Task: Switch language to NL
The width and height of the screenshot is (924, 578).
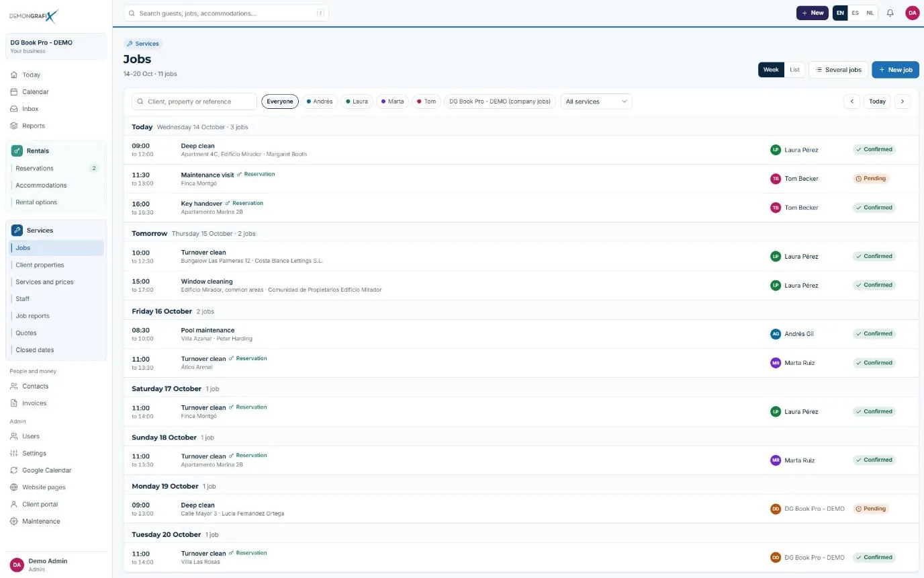Action: click(870, 13)
